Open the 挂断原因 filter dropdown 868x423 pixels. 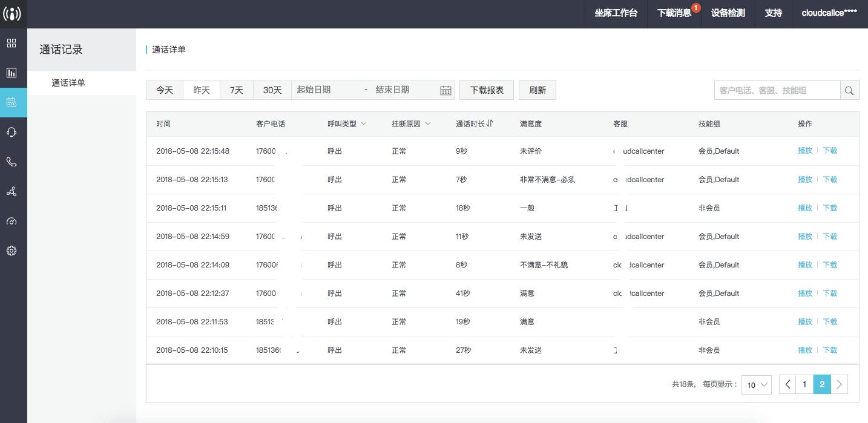pyautogui.click(x=428, y=123)
